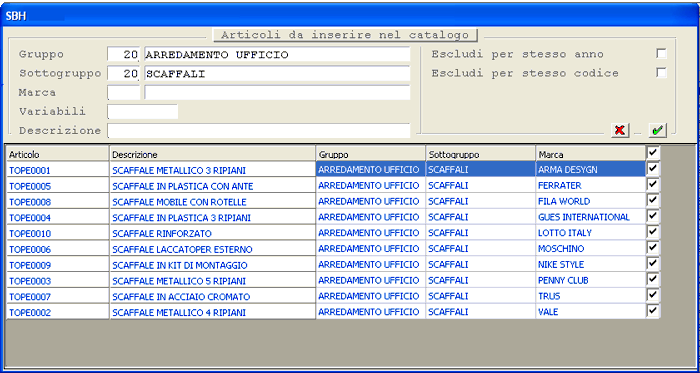Click the TRUS brand cell
700x373 pixels.
590,296
